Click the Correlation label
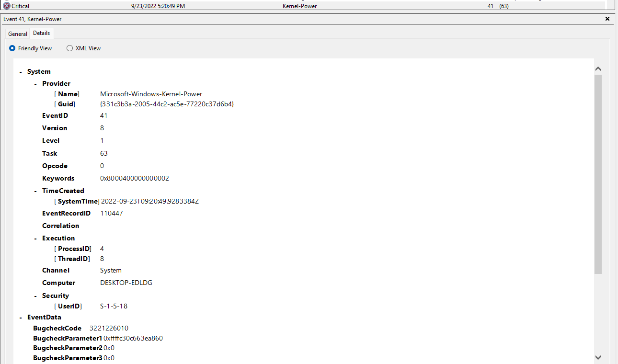Image resolution: width=618 pixels, height=364 pixels. [x=60, y=226]
